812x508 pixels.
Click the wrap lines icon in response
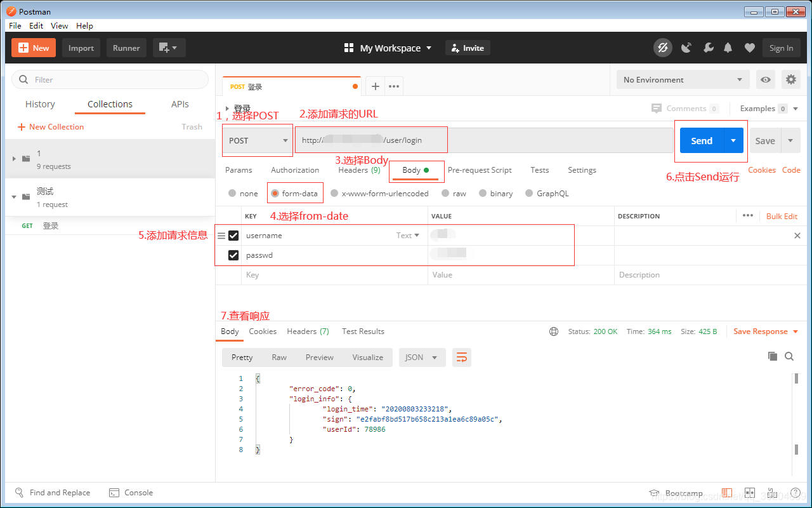point(462,358)
